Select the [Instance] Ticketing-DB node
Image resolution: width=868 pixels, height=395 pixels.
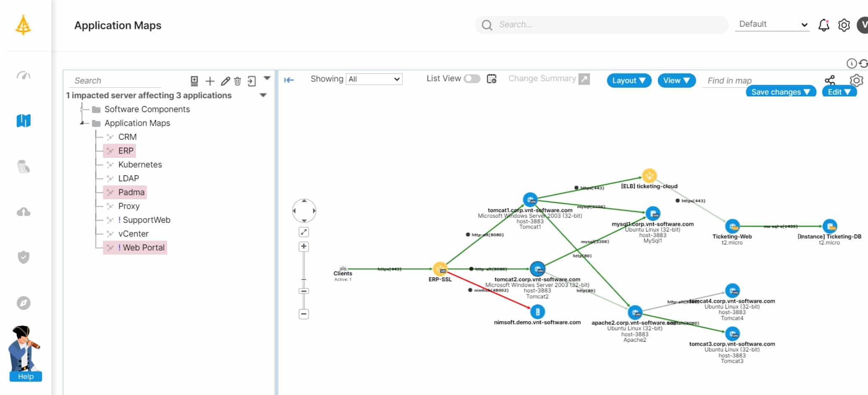(829, 226)
